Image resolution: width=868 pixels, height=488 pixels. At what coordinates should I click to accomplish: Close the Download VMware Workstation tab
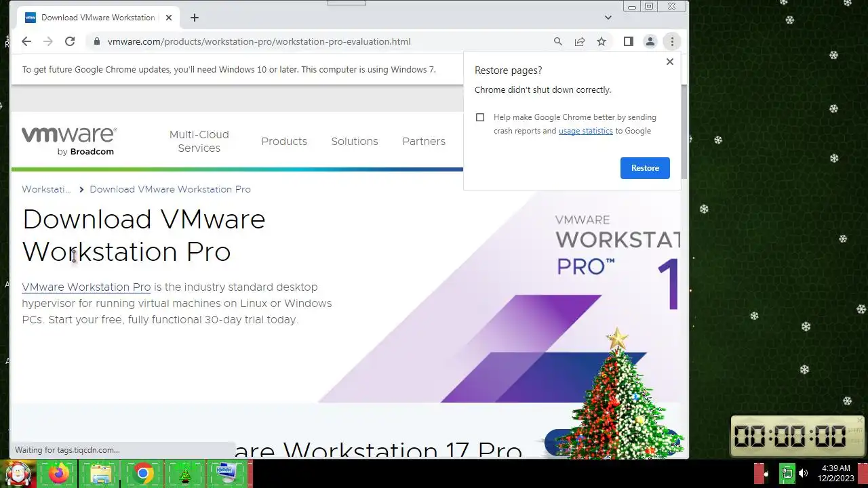coord(168,18)
